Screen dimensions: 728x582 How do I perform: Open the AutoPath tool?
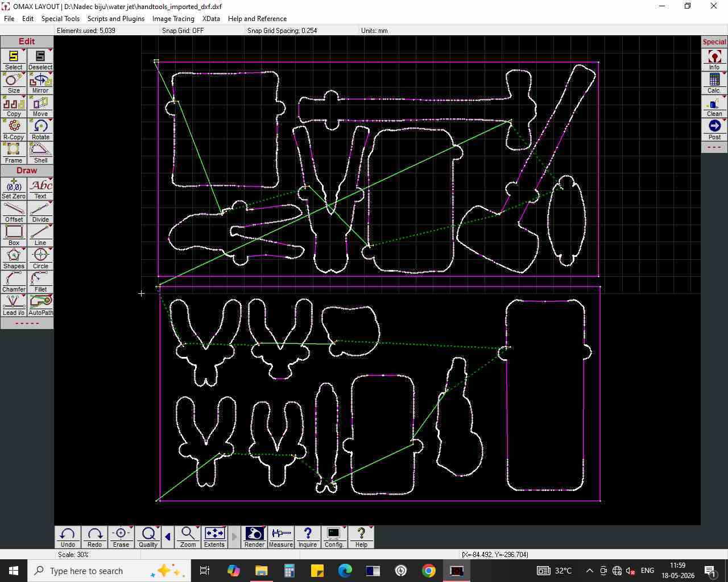40,305
